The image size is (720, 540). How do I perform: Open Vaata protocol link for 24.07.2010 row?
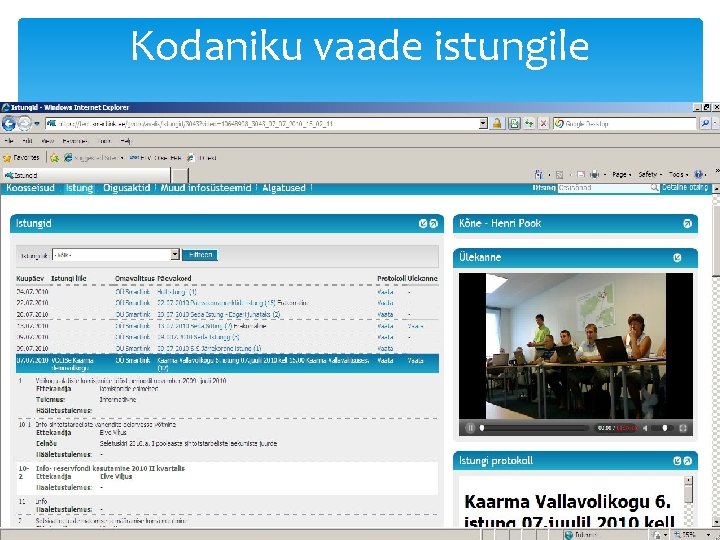[385, 292]
